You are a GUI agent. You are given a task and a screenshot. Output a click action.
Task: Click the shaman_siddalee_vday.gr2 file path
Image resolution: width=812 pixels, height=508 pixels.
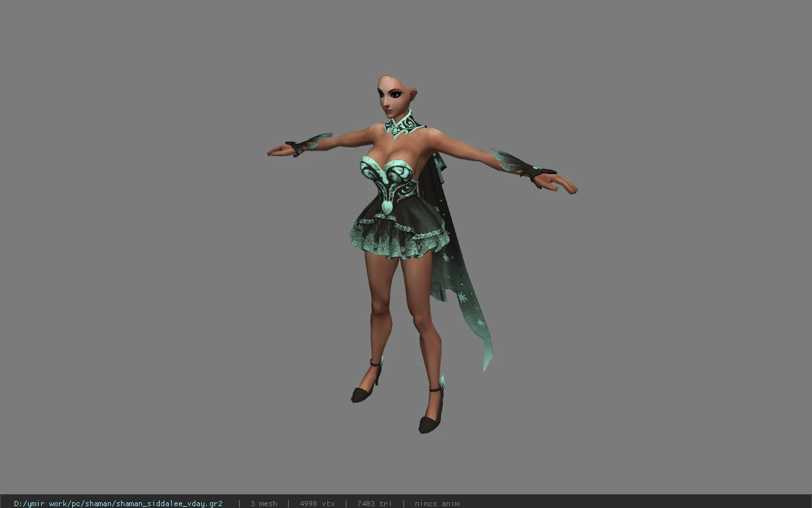(118, 504)
